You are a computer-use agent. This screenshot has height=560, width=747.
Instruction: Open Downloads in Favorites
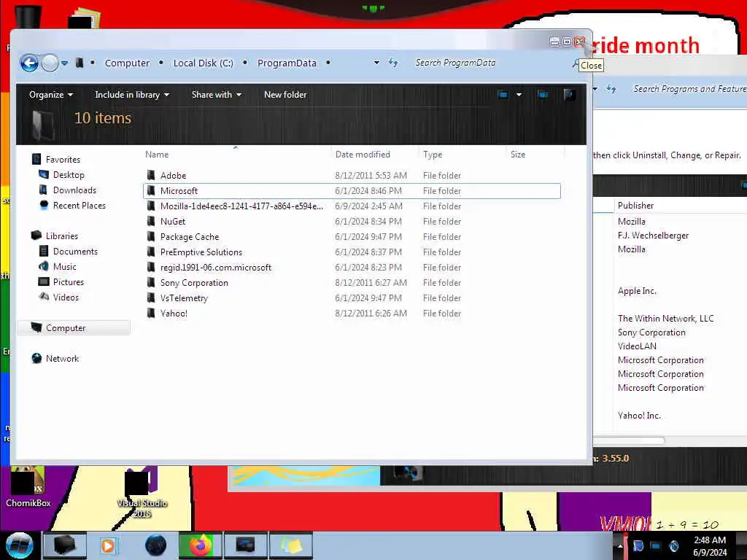[75, 190]
